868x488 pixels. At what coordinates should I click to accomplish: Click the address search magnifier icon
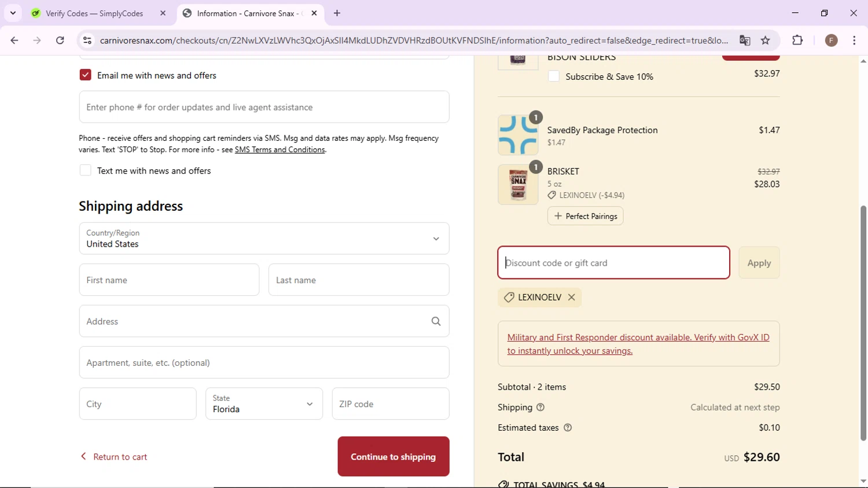click(x=436, y=321)
